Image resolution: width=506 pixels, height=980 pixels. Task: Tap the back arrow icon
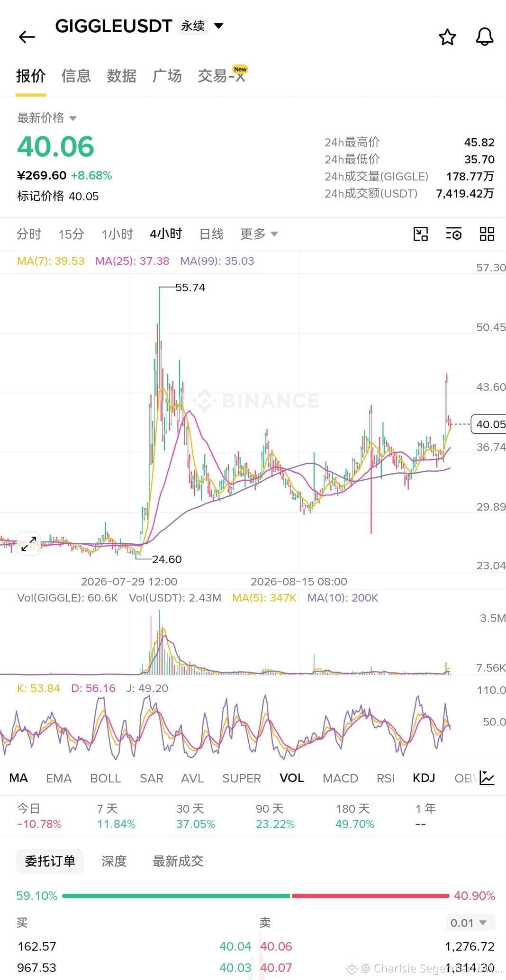click(27, 37)
